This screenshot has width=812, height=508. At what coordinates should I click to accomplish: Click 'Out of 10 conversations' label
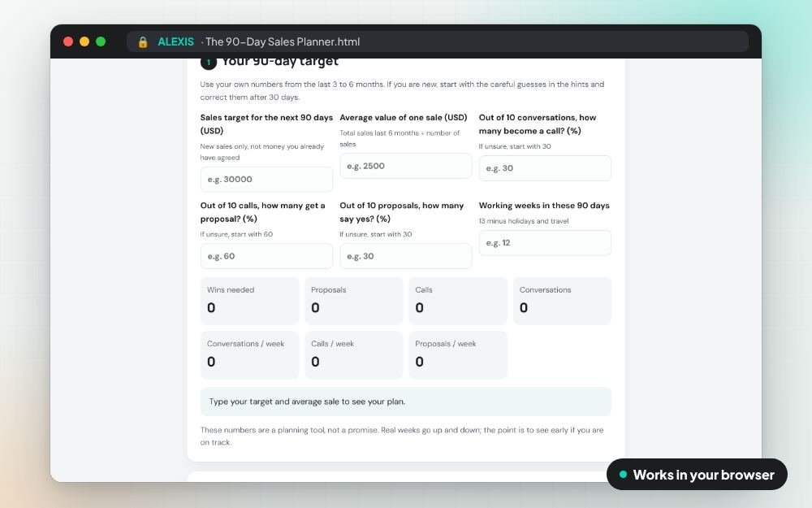point(538,124)
